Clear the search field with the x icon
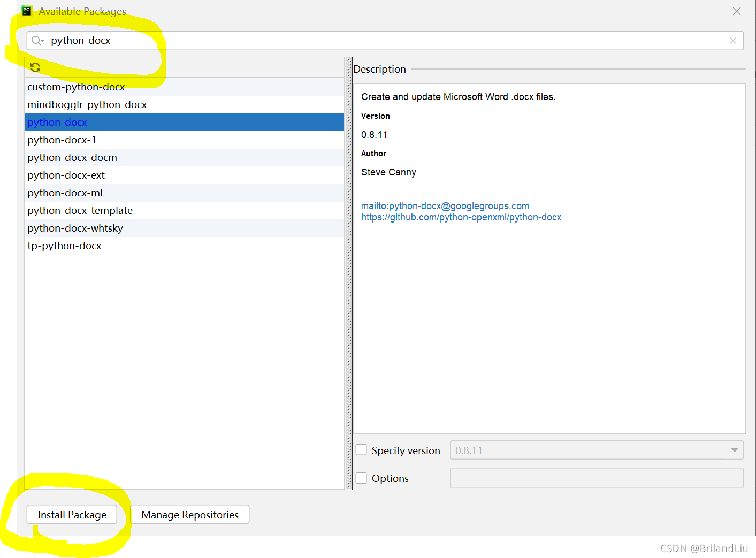 (733, 41)
